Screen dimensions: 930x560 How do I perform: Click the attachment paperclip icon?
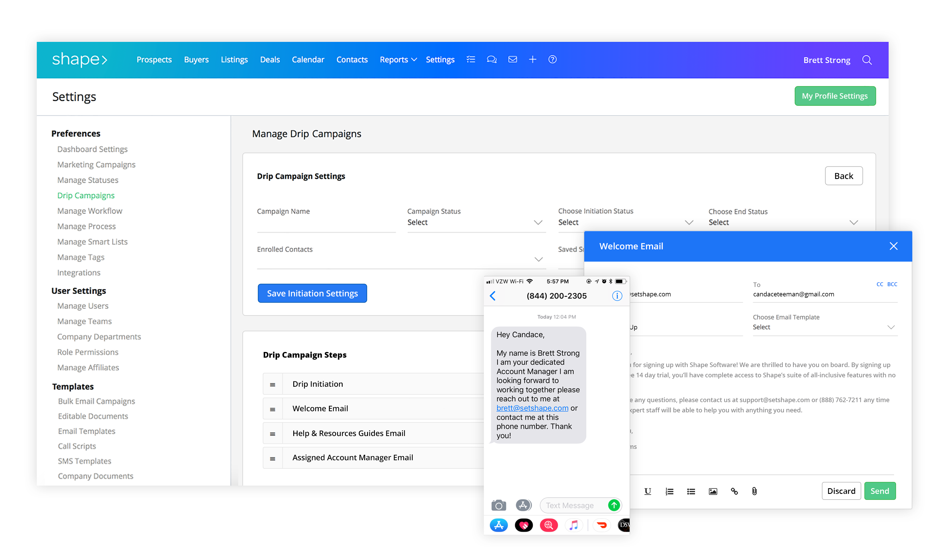pos(754,491)
